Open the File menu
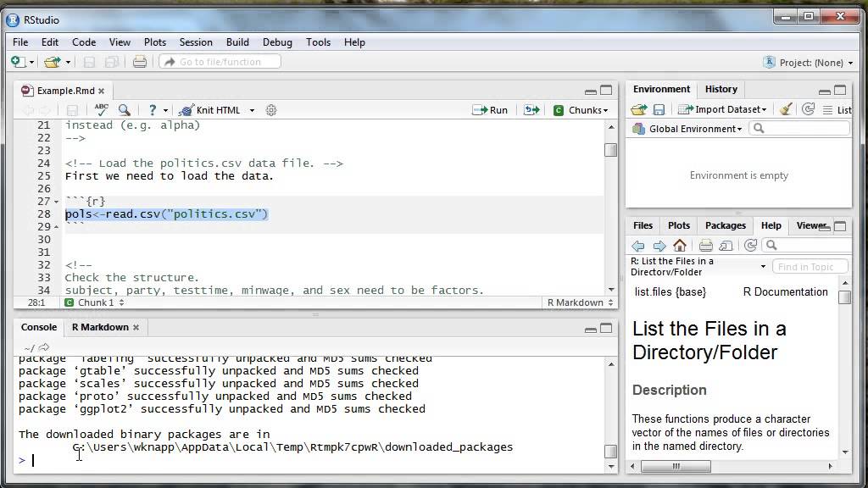Image resolution: width=868 pixels, height=488 pixels. [20, 42]
